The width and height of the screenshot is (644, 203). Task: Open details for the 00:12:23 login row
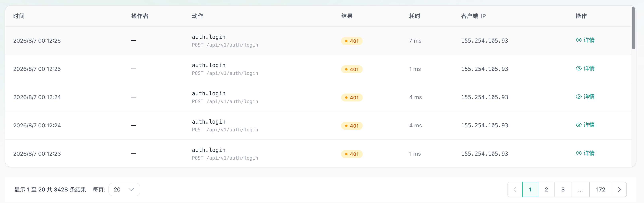pyautogui.click(x=585, y=153)
